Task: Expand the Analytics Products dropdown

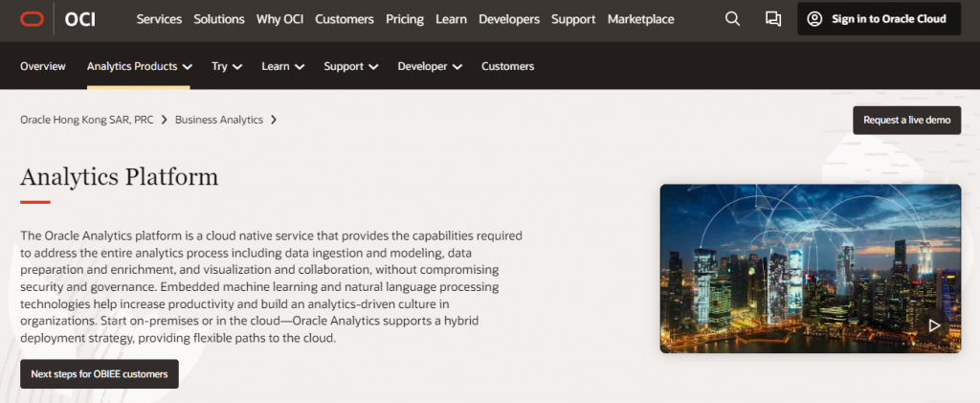Action: pyautogui.click(x=139, y=66)
